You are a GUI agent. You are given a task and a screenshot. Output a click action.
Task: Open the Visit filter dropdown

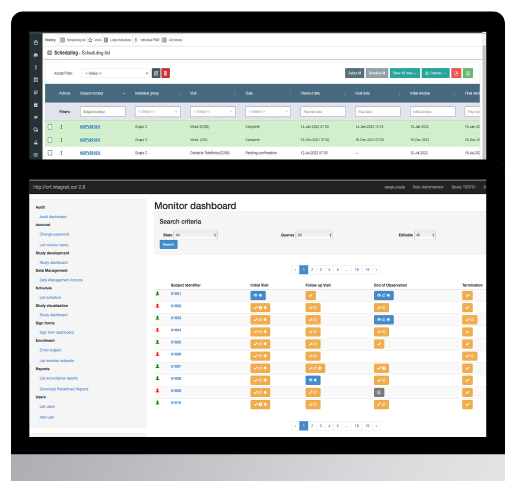point(213,112)
